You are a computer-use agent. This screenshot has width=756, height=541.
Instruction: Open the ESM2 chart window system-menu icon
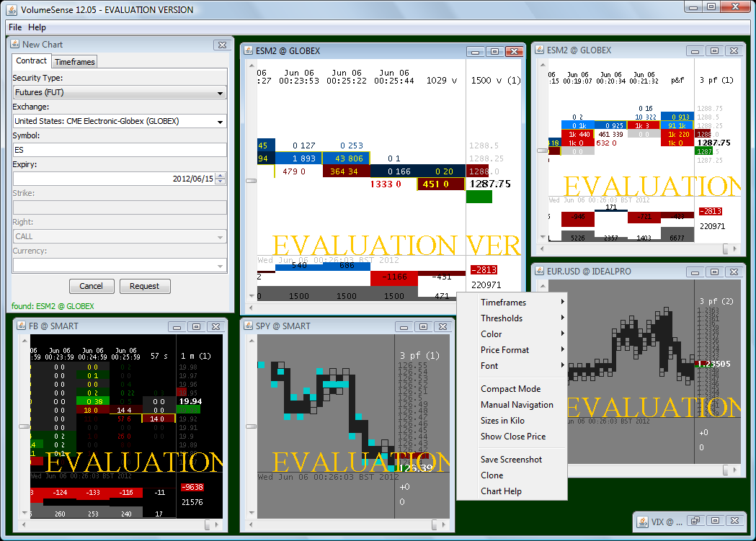pyautogui.click(x=248, y=51)
